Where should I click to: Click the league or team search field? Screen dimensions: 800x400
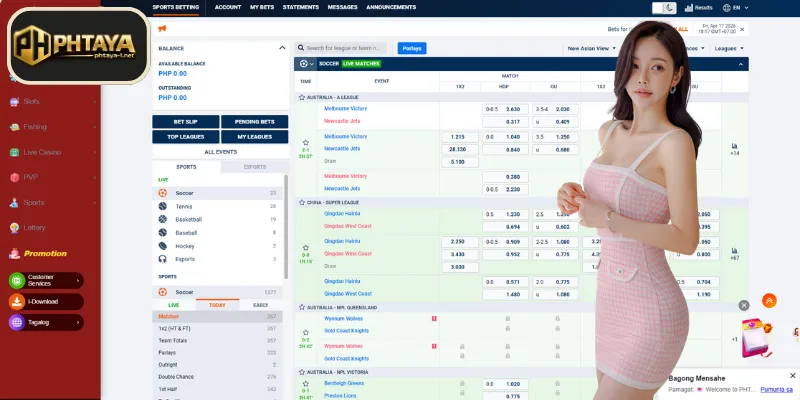click(x=341, y=48)
